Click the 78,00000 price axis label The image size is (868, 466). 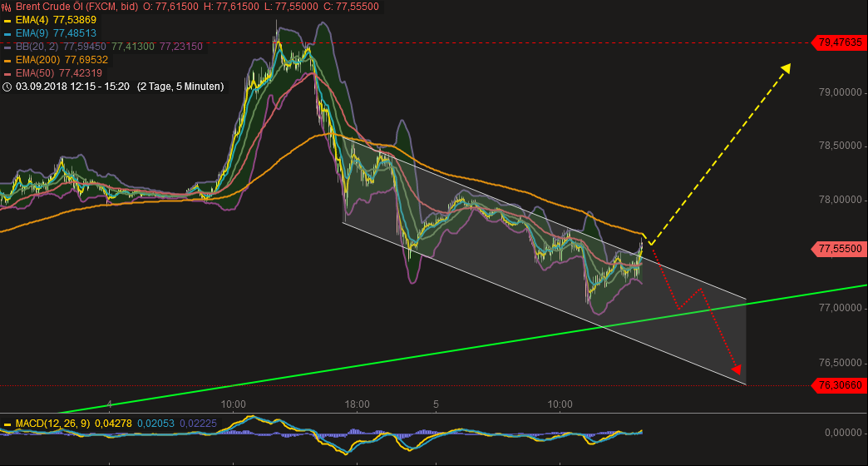[841, 200]
